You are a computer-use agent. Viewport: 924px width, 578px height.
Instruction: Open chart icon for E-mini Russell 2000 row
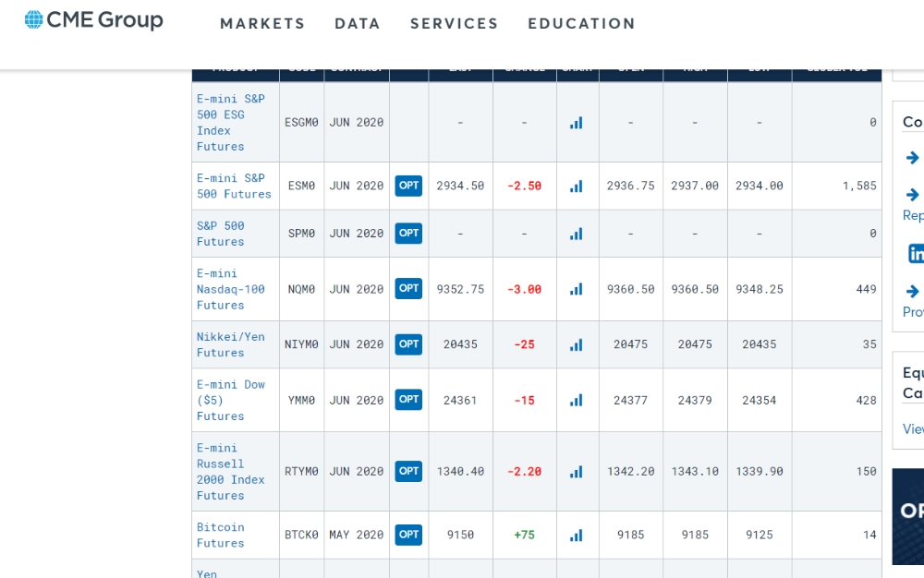pos(577,472)
